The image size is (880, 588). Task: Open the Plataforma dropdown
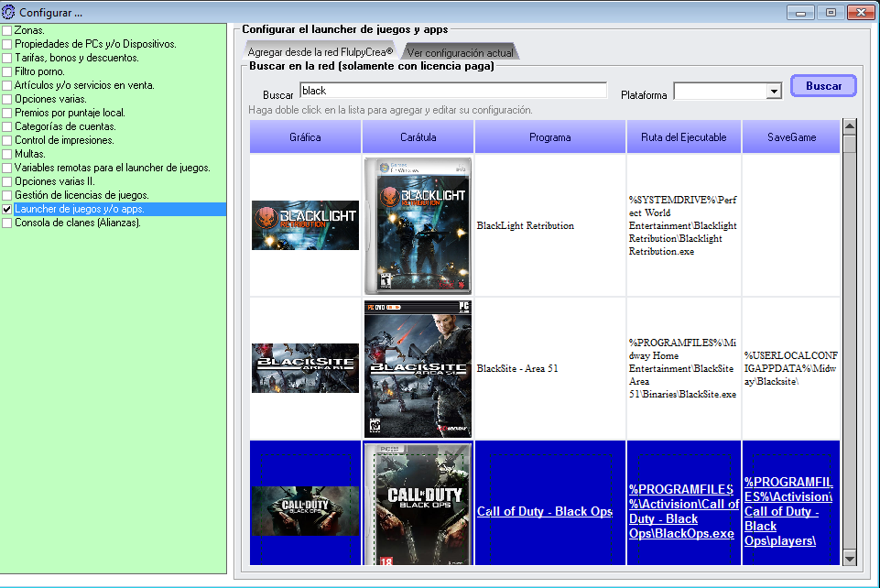click(x=774, y=91)
